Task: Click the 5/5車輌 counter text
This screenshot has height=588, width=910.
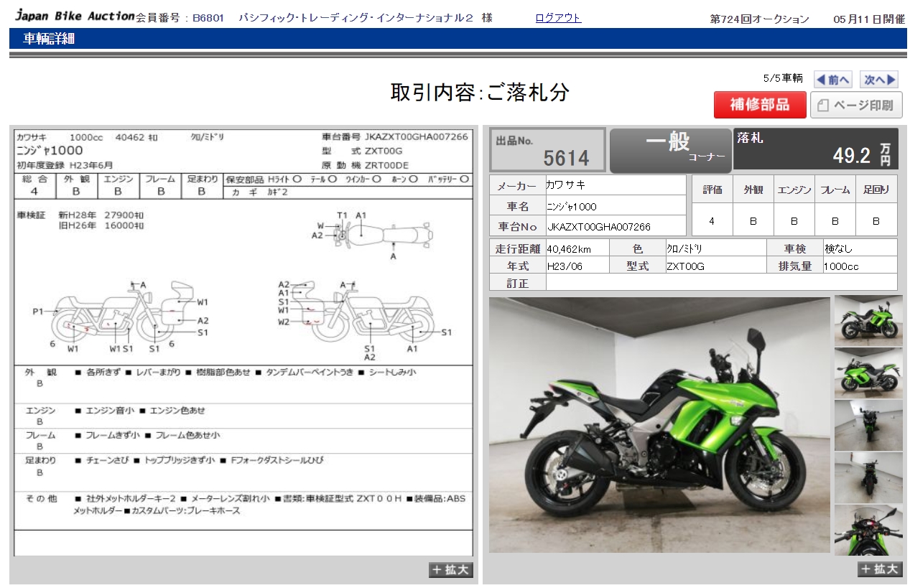Action: [x=783, y=78]
